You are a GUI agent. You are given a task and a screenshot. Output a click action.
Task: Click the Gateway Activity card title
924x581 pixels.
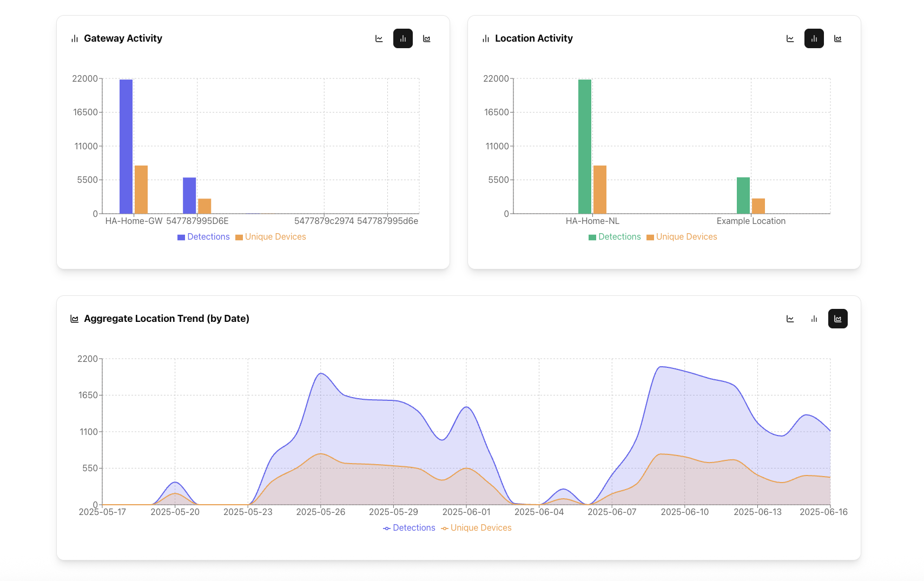coord(123,38)
